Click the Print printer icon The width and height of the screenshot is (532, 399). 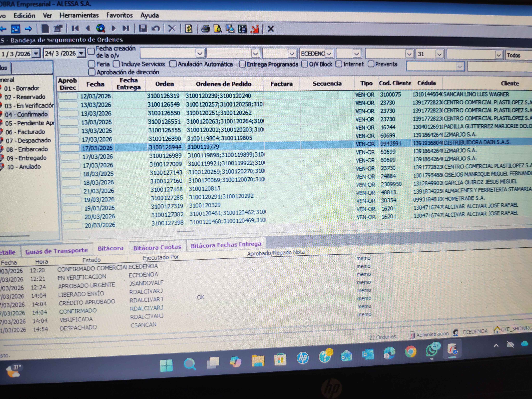pos(205,29)
